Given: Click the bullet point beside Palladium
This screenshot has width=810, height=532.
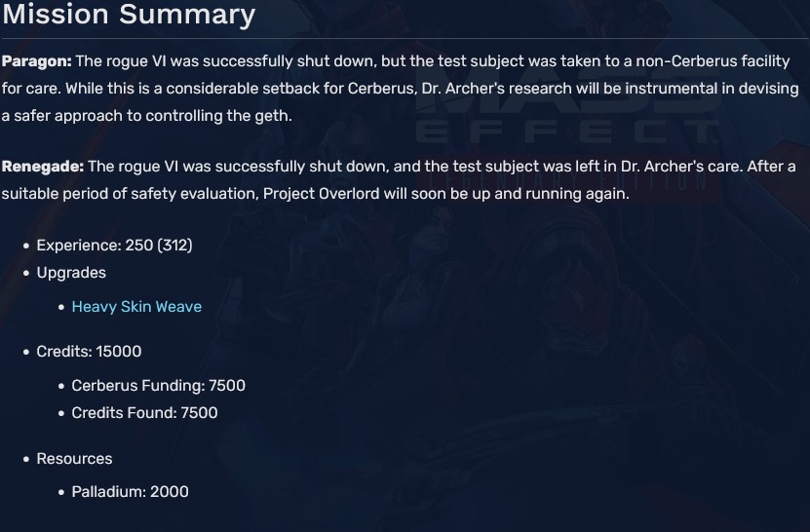Looking at the screenshot, I should 61,493.
